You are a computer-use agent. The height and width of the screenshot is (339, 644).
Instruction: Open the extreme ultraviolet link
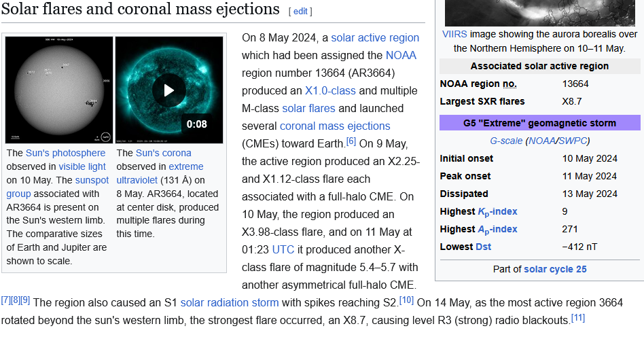[160, 173]
